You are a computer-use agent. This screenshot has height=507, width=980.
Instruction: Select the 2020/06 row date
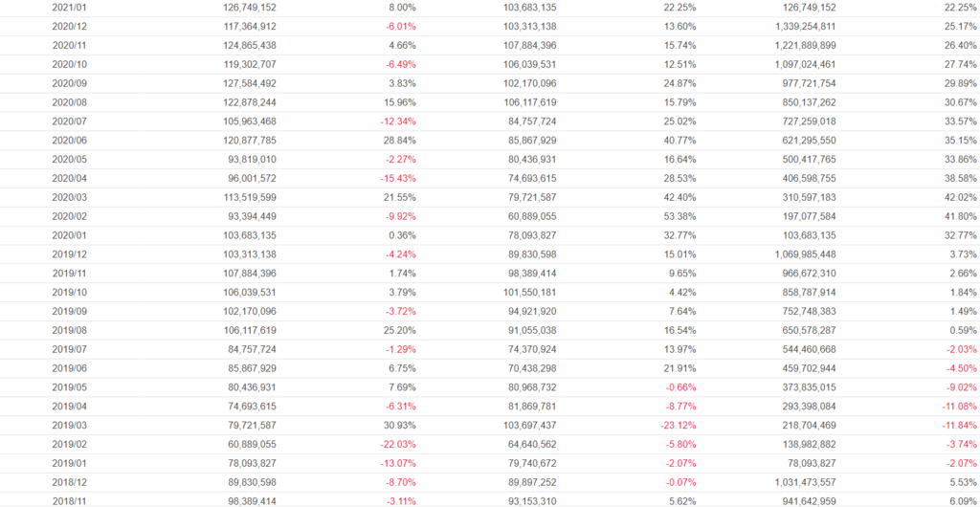click(68, 141)
